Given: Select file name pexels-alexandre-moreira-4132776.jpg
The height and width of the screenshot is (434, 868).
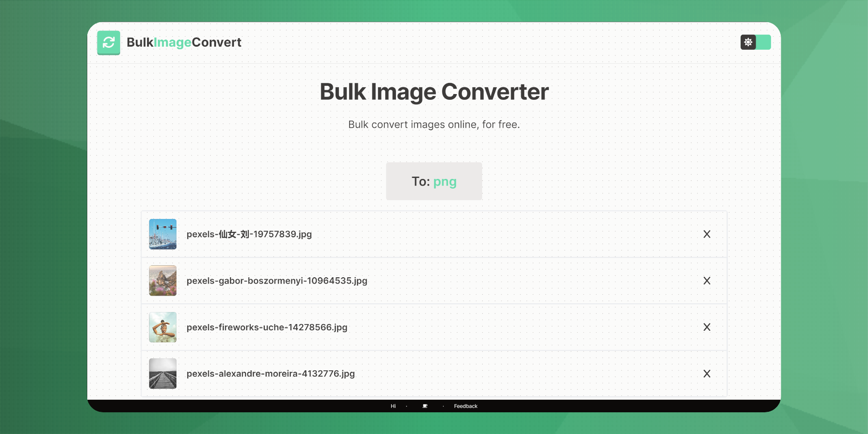Looking at the screenshot, I should (271, 374).
